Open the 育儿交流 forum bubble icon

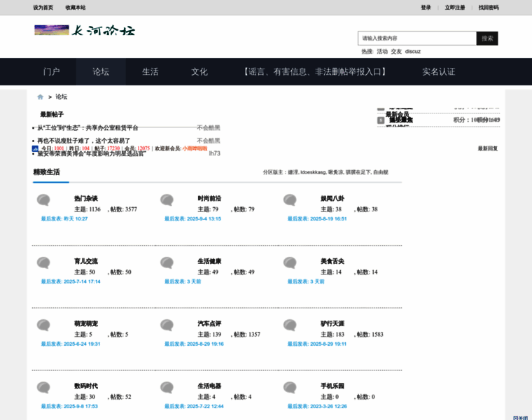pyautogui.click(x=43, y=262)
